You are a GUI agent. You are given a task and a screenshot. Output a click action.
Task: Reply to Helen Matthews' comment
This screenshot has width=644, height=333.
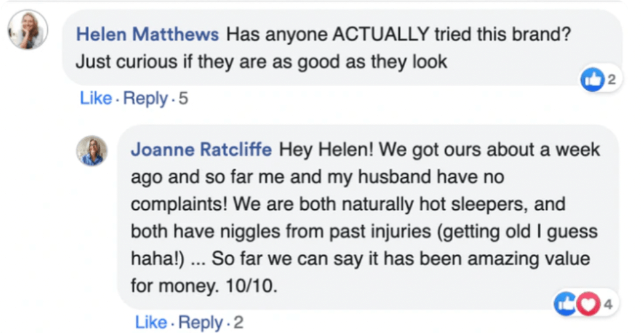pos(145,99)
